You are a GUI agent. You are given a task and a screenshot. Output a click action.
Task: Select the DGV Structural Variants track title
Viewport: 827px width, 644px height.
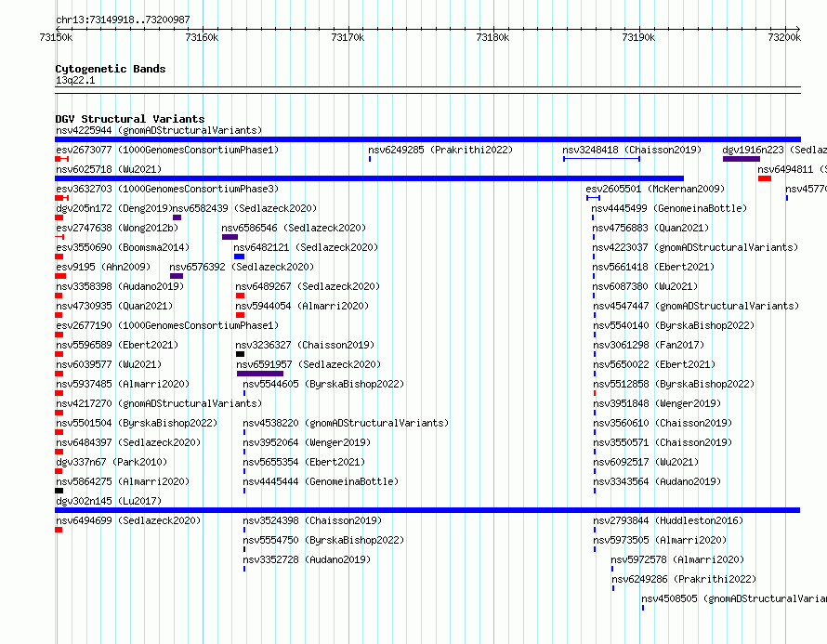tap(130, 119)
